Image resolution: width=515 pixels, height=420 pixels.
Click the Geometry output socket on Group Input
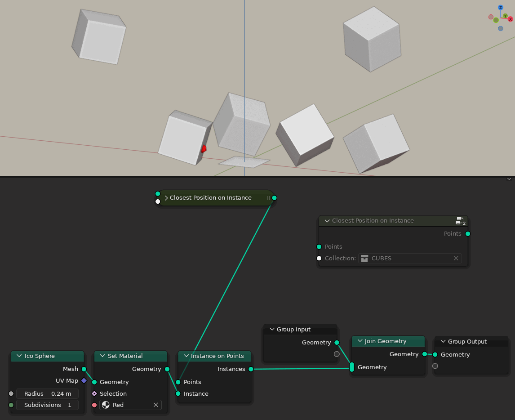tap(336, 342)
